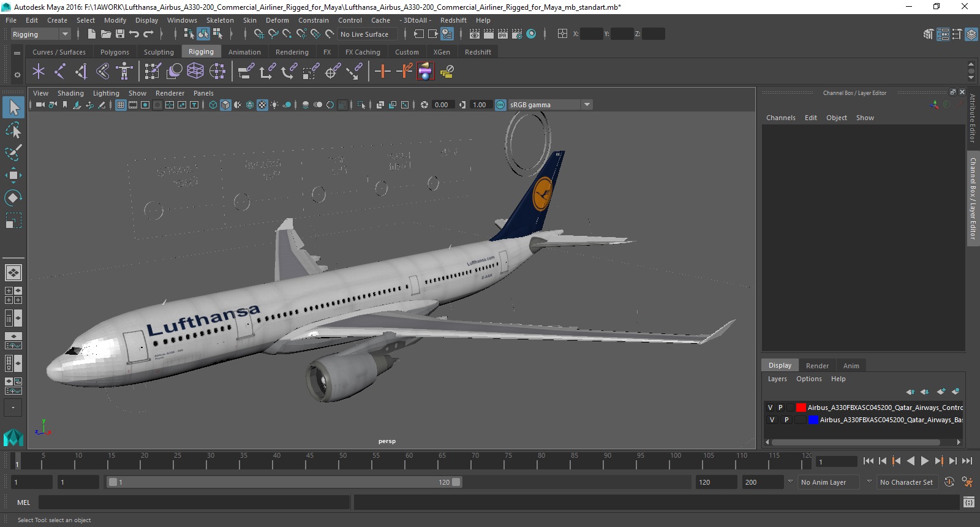
Task: Click the four-pane layout icon
Action: coord(13,295)
